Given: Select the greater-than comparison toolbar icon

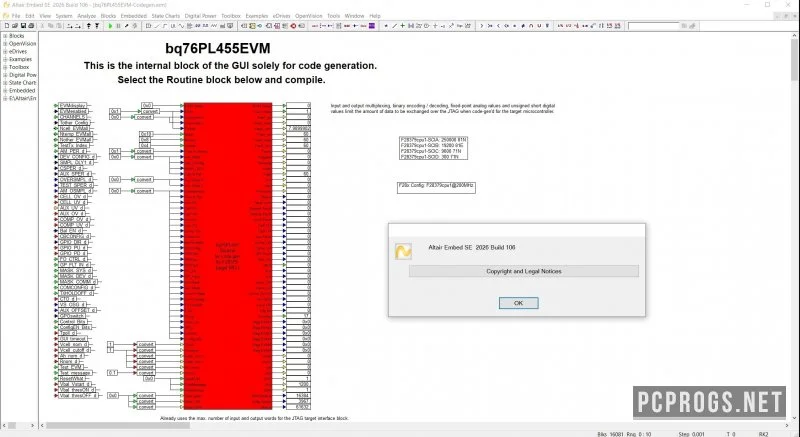Looking at the screenshot, I should point(482,25).
